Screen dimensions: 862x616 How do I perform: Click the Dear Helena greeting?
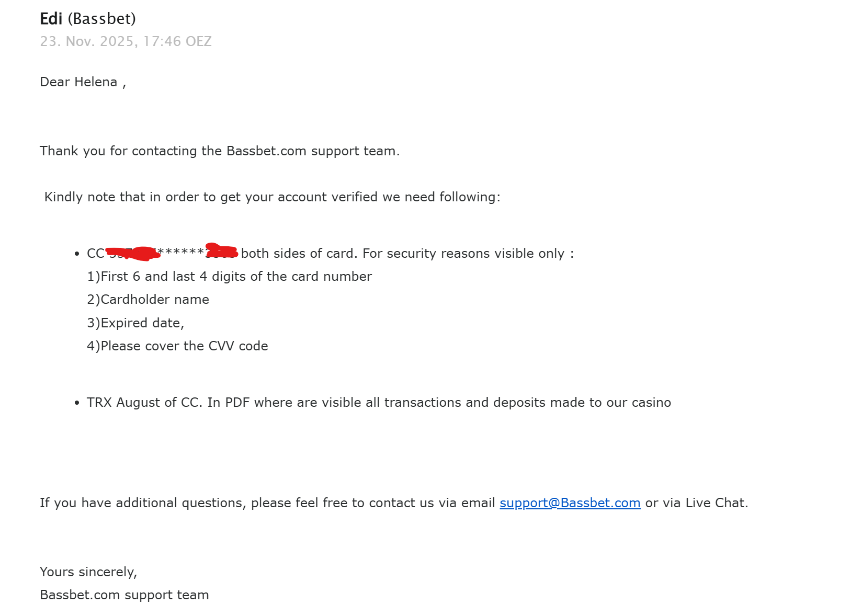tap(83, 82)
